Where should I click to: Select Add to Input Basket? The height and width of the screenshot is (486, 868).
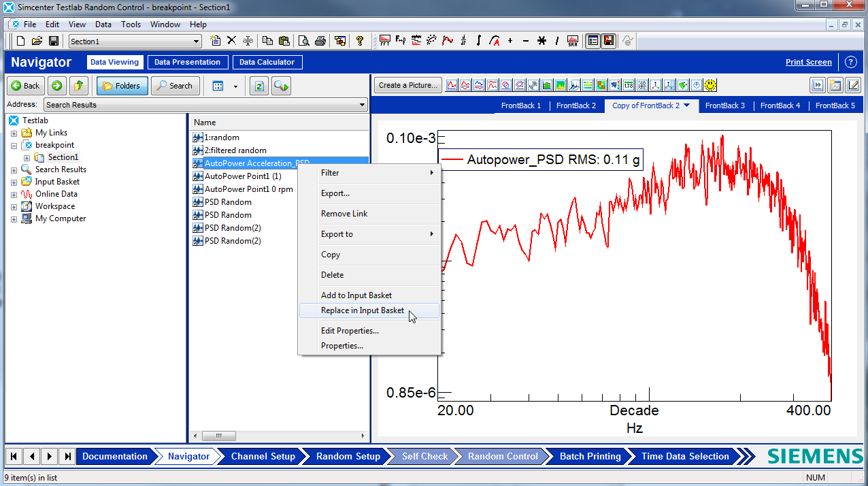(x=356, y=295)
